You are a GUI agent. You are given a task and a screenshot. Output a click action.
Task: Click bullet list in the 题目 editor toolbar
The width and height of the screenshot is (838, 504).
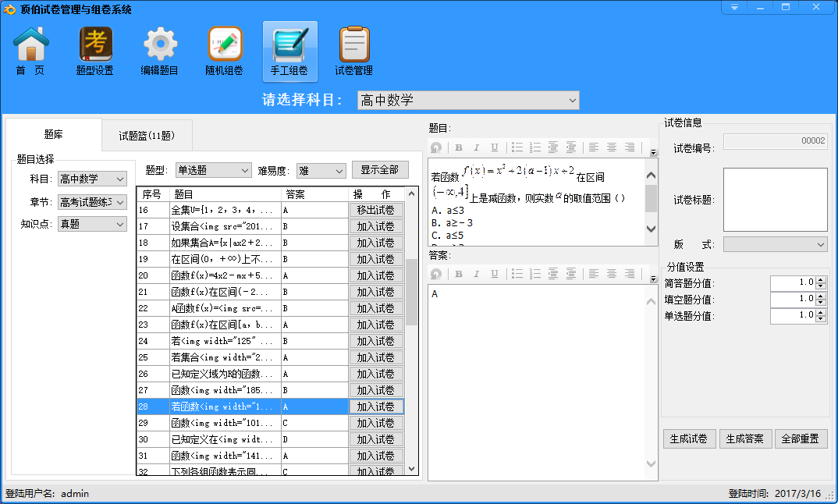[517, 147]
